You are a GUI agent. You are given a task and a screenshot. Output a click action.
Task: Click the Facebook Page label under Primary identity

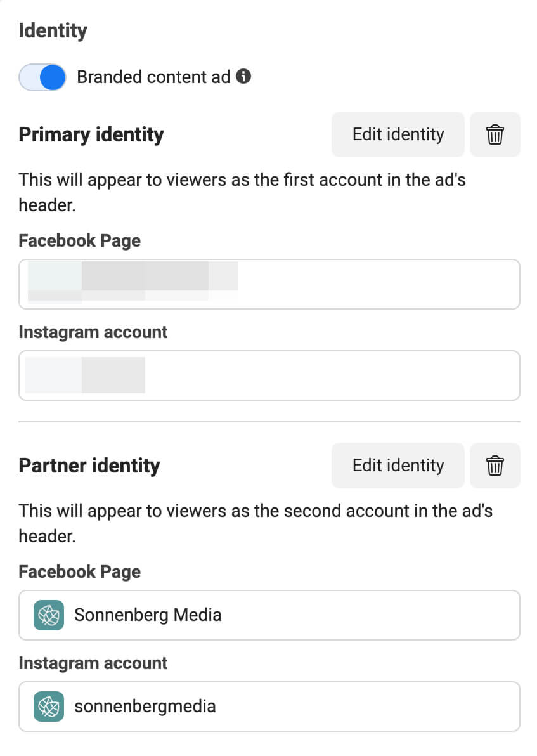pos(80,241)
